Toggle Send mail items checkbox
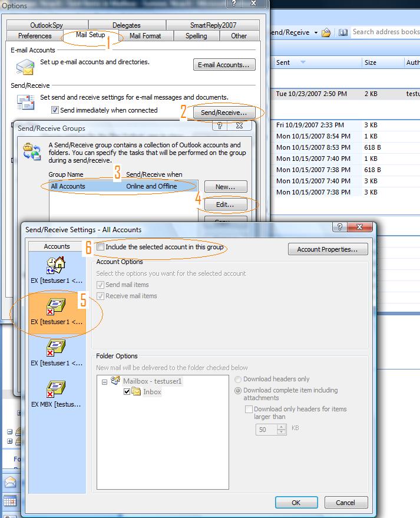The width and height of the screenshot is (420, 518). [100, 285]
